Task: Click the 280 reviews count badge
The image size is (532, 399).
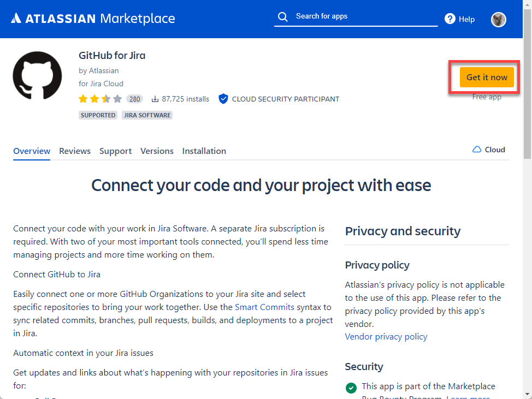Action: (134, 99)
